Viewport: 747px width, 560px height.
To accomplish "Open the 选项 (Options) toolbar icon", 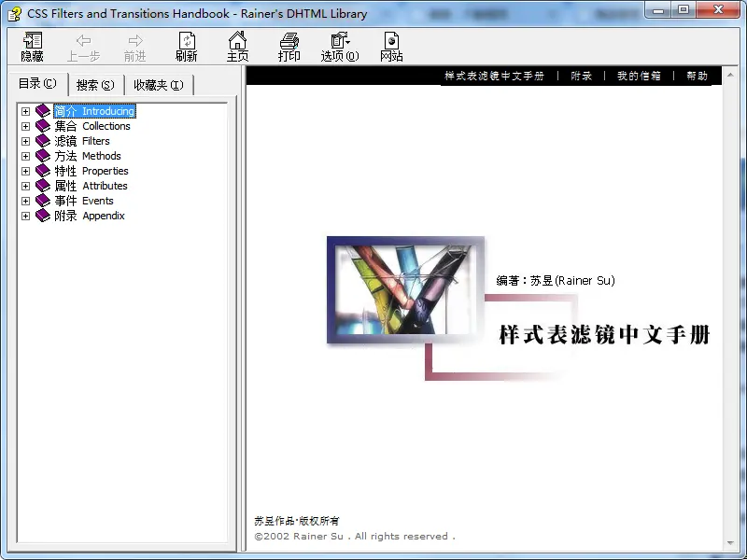I will click(339, 46).
